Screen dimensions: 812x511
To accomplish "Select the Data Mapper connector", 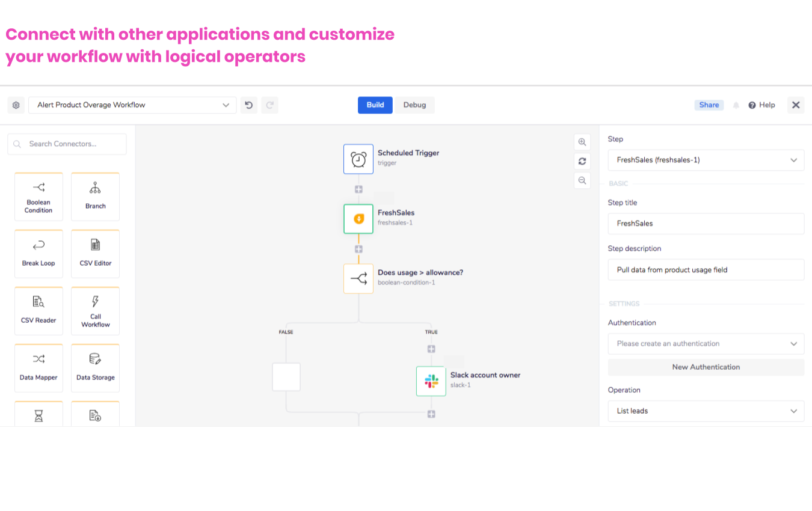I will pos(38,368).
